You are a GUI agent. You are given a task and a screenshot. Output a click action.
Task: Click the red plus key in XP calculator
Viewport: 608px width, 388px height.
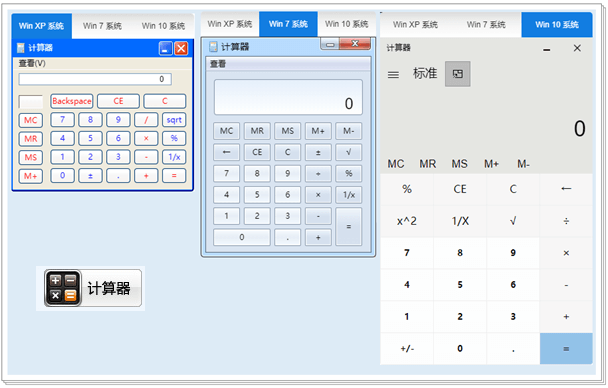pos(146,176)
